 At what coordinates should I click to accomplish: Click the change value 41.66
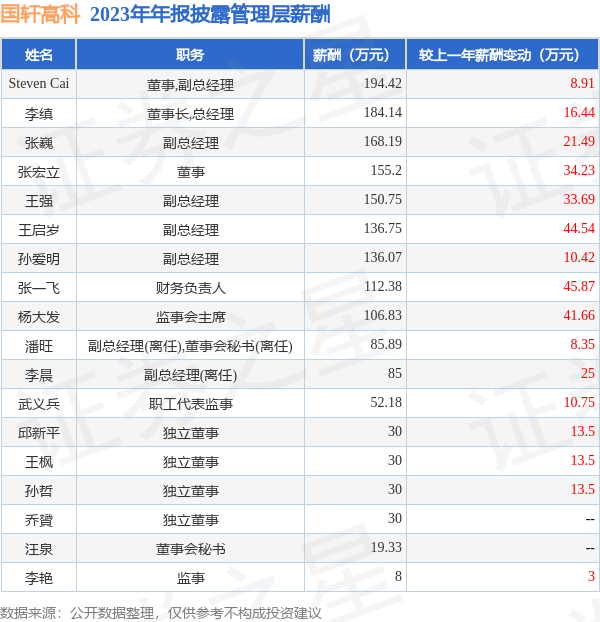click(579, 315)
